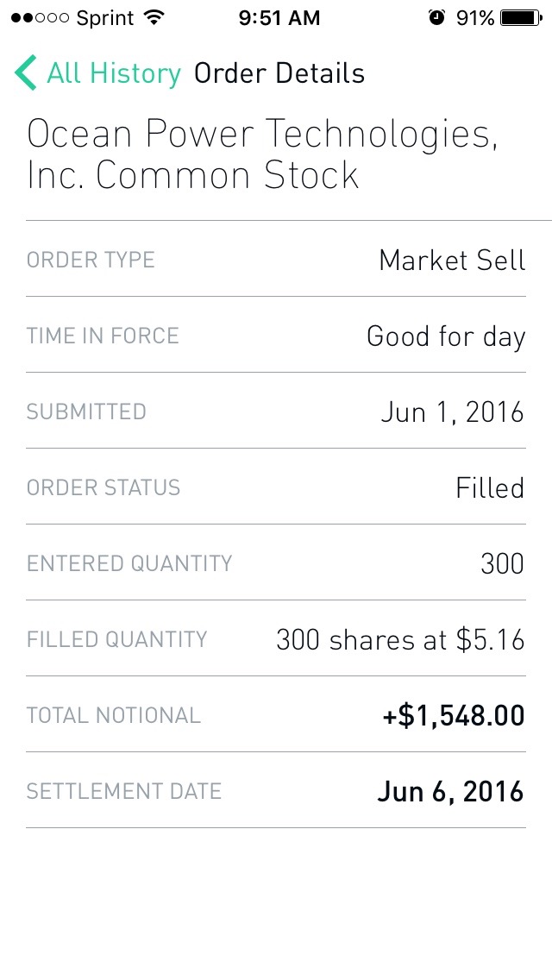Select the 300 shares at $5.16 text
The image size is (552, 980).
pyautogui.click(x=400, y=639)
